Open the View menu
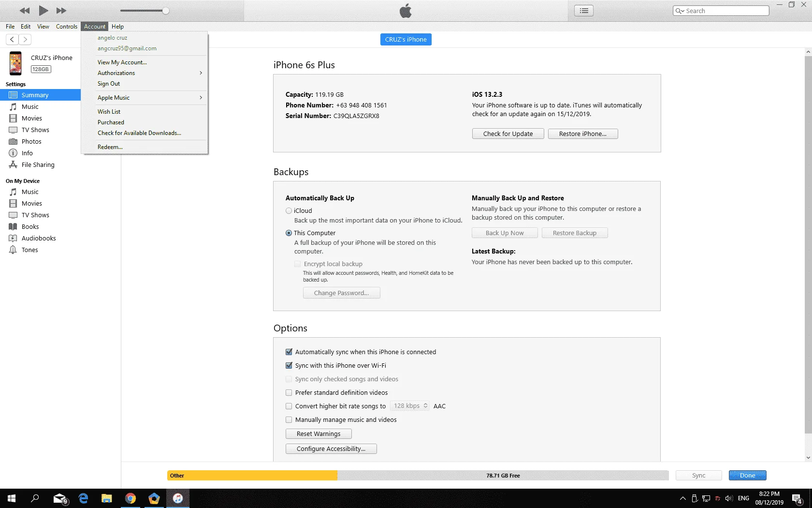 [43, 27]
